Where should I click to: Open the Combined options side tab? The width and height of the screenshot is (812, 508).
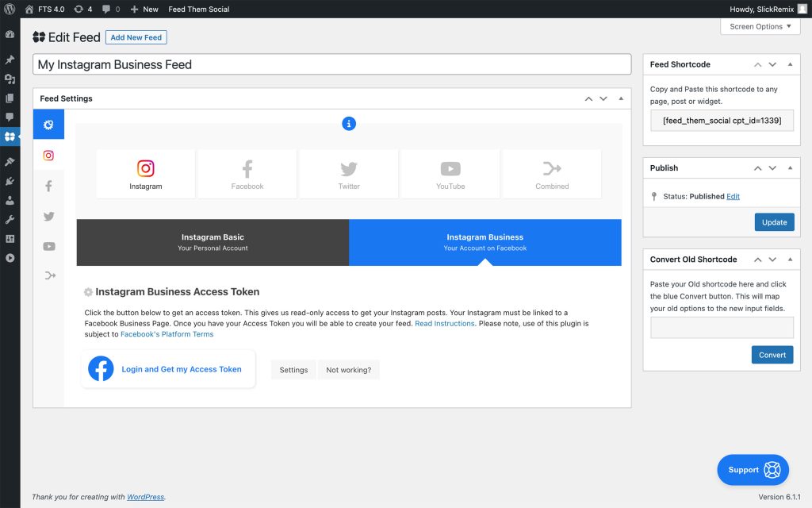click(50, 275)
